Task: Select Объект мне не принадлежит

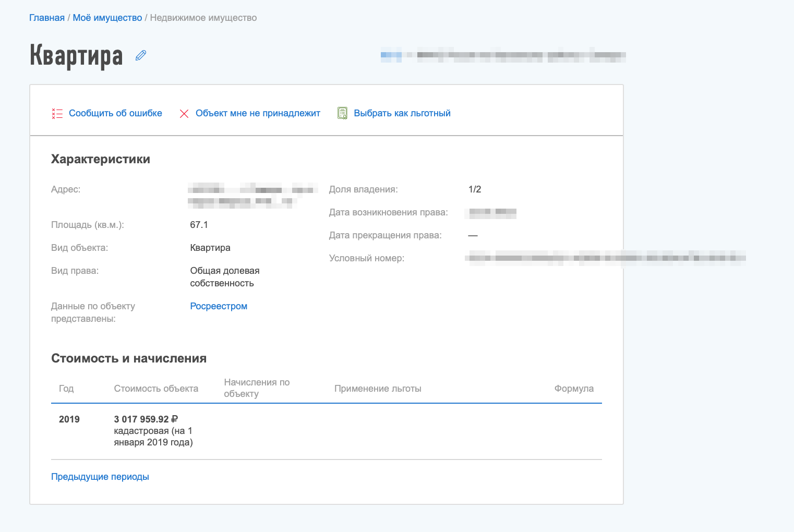Action: pyautogui.click(x=258, y=113)
